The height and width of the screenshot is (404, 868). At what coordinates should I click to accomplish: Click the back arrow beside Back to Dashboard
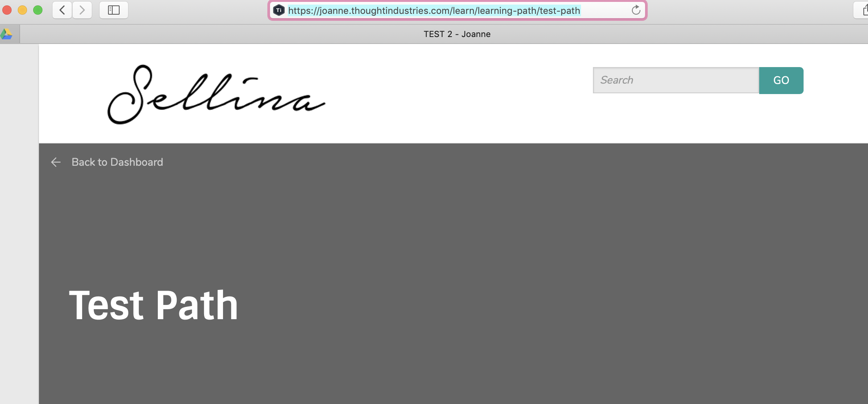pos(56,162)
